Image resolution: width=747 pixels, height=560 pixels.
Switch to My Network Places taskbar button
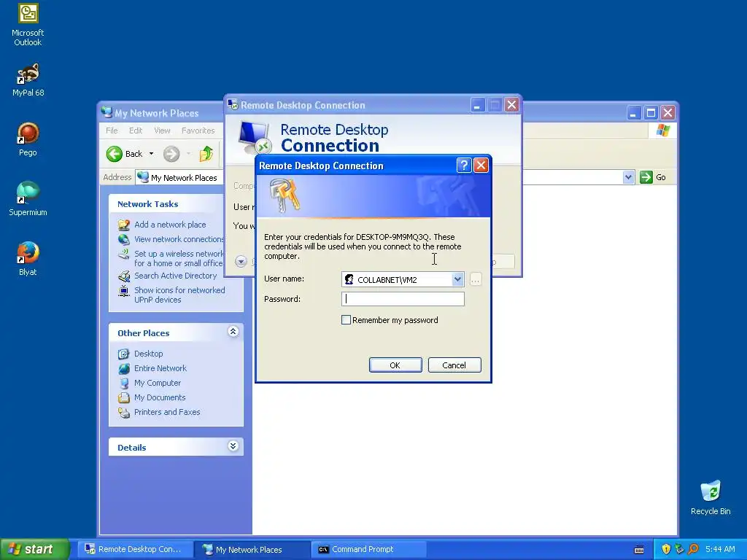tap(252, 549)
